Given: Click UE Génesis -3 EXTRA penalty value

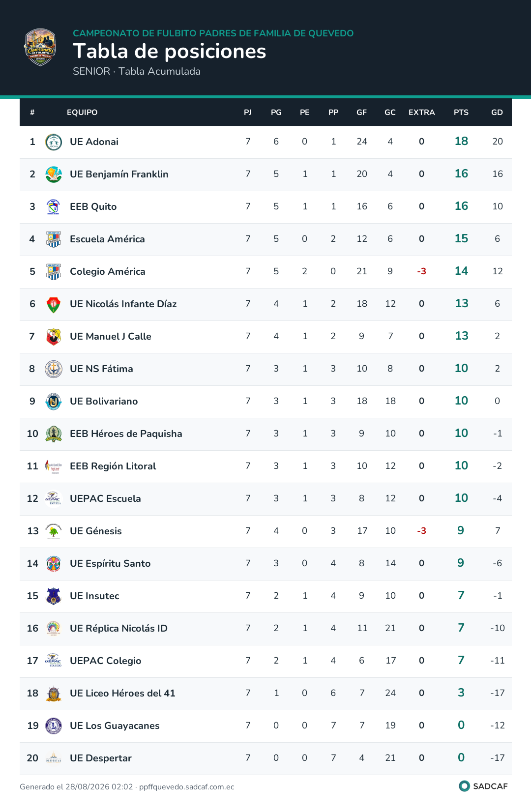Looking at the screenshot, I should 421,531.
